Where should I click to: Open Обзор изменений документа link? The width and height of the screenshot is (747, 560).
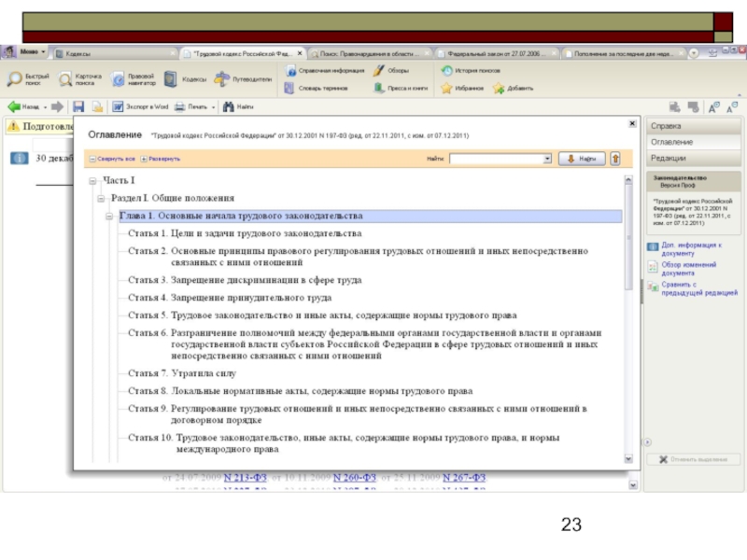(x=688, y=269)
